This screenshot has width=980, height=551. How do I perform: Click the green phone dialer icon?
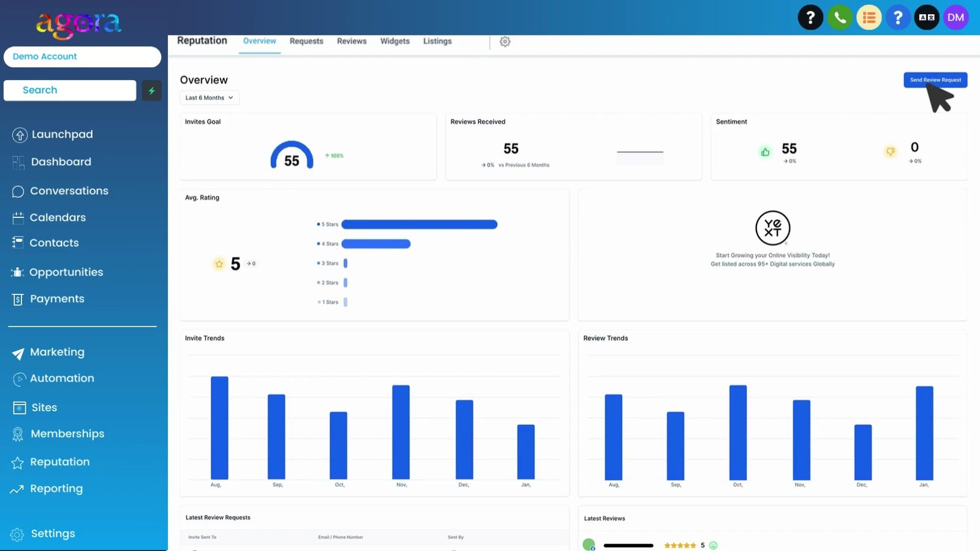point(840,18)
